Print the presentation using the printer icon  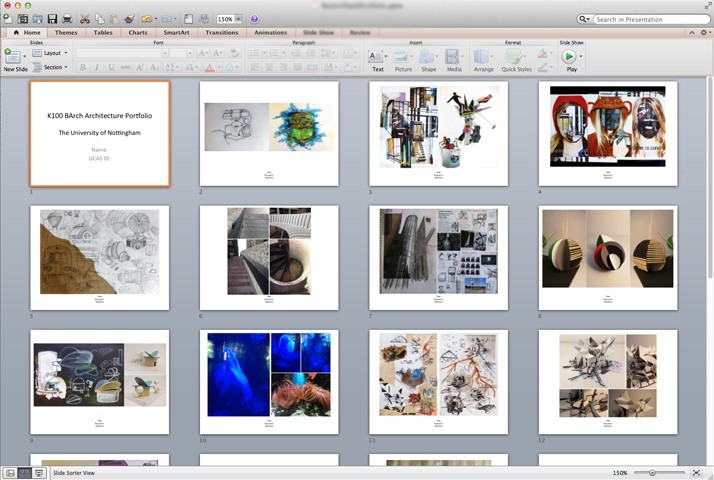click(67, 19)
